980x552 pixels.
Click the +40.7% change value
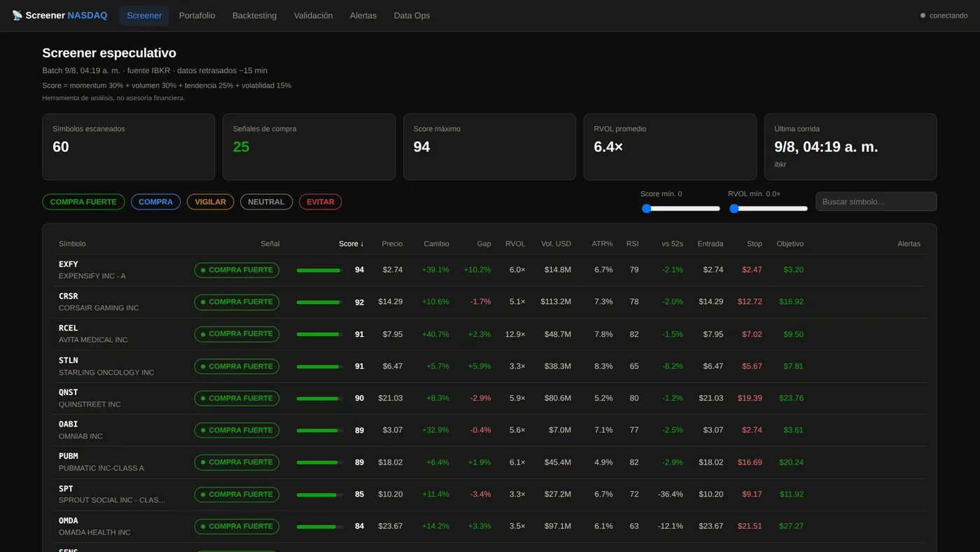click(x=435, y=334)
